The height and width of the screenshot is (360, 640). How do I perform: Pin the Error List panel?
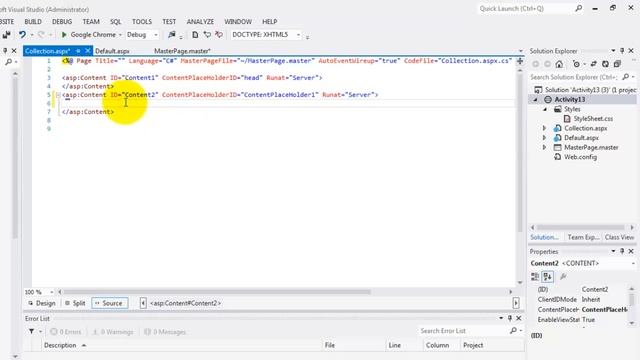tap(510, 318)
